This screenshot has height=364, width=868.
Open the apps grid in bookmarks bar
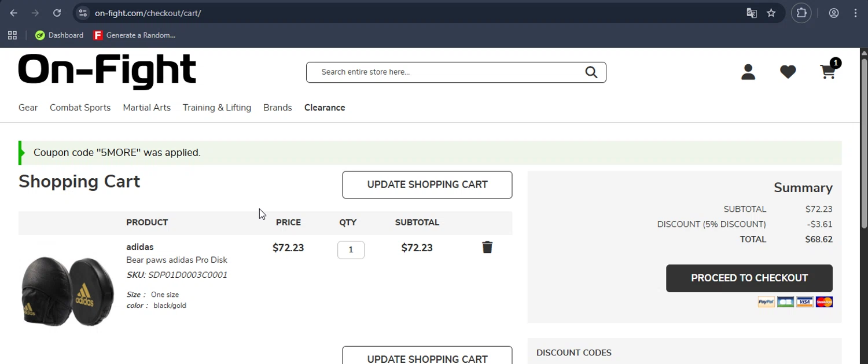[x=12, y=35]
